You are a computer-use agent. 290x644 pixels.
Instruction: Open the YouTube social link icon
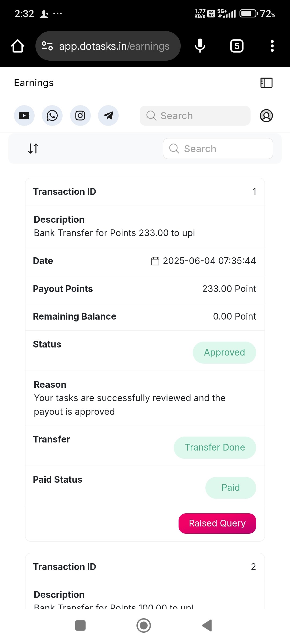click(x=24, y=116)
